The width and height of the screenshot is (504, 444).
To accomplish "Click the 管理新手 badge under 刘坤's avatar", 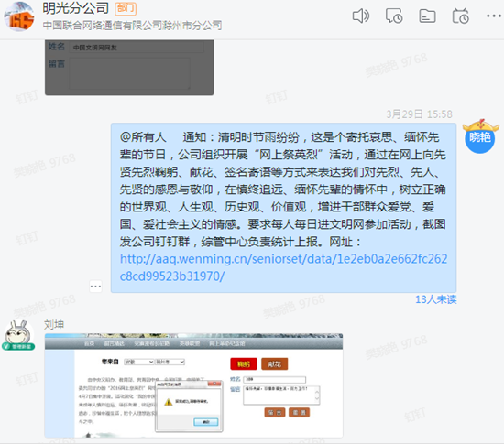I will [x=18, y=346].
